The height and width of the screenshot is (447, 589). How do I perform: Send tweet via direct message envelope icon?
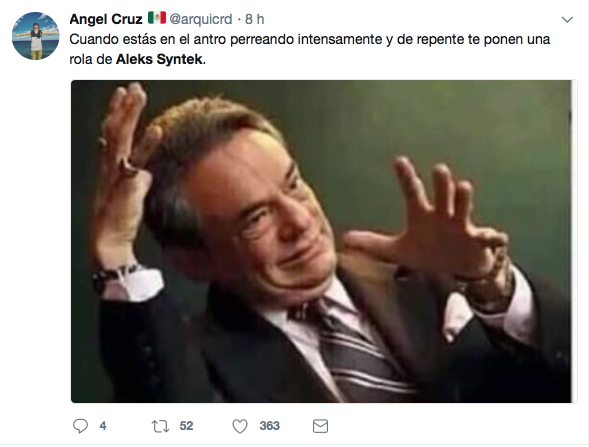coord(320,426)
